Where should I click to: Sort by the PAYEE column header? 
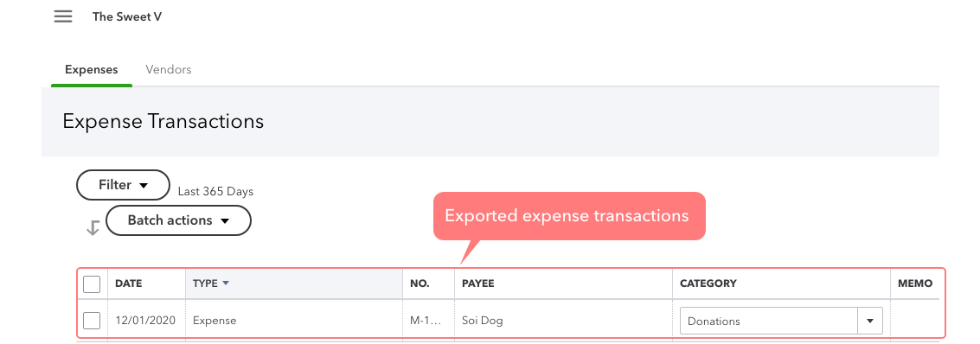point(478,283)
